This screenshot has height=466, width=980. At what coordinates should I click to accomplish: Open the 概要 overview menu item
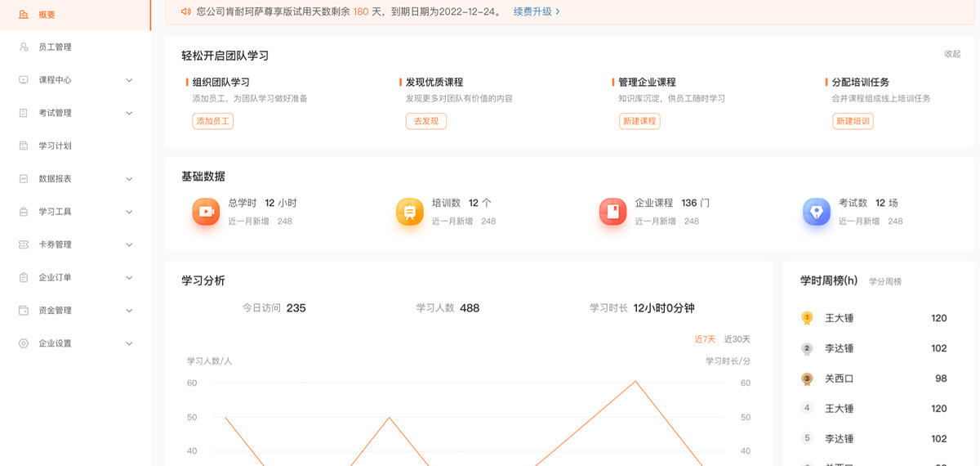click(47, 15)
